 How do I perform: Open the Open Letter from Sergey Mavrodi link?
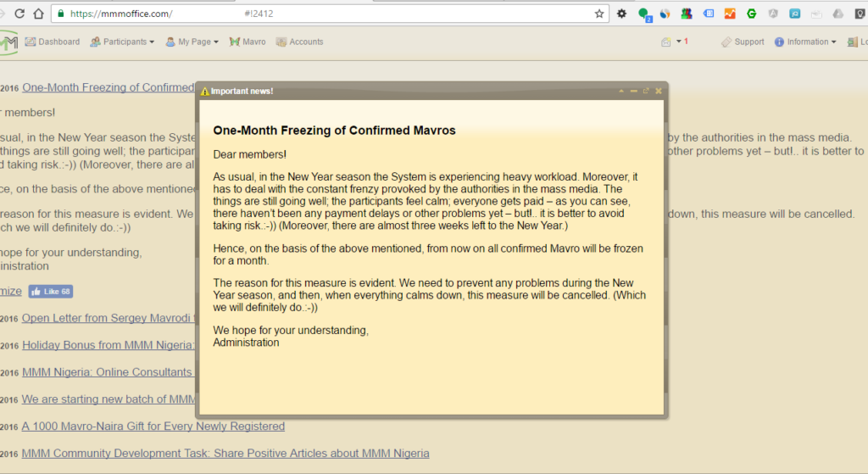point(107,318)
